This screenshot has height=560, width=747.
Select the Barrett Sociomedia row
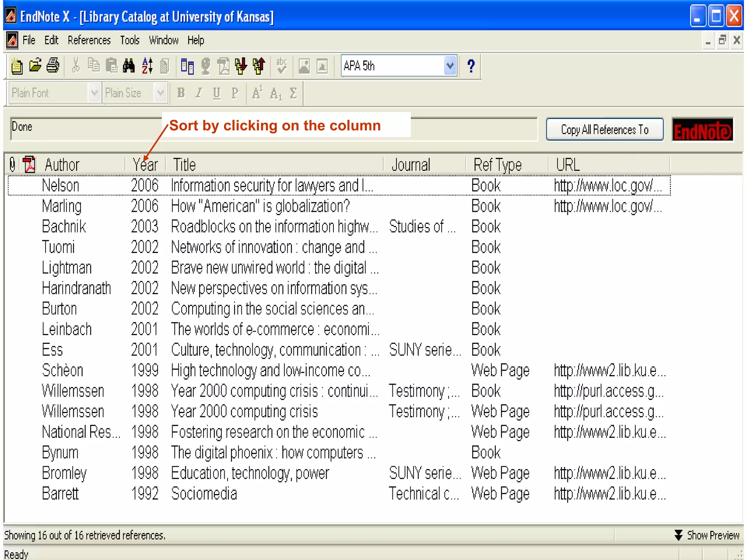[x=339, y=494]
